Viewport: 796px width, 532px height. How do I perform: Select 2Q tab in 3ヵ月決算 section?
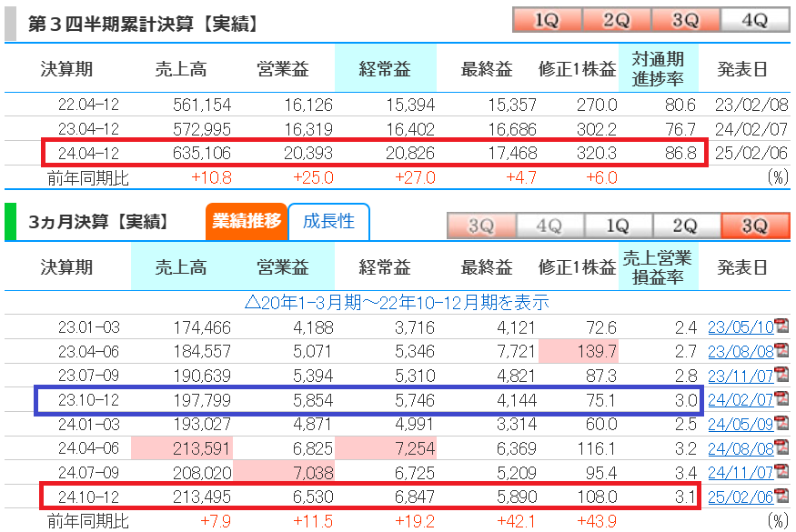coord(686,226)
